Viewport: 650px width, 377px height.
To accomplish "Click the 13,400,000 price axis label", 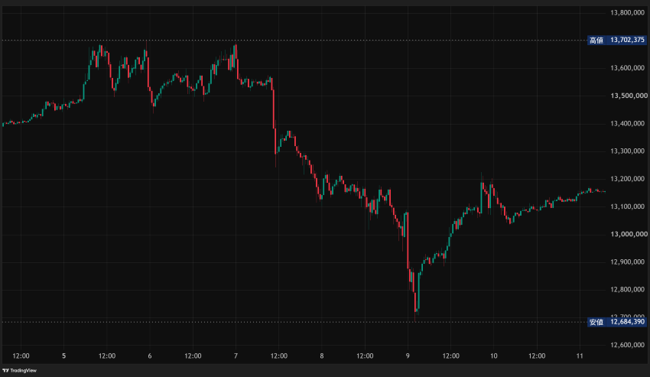I will pyautogui.click(x=627, y=124).
